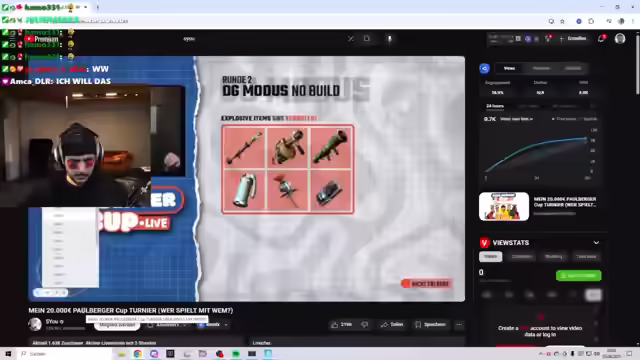Screen dimensions: 640x360
Task: Click the voice search microphone icon
Action: [x=389, y=39]
